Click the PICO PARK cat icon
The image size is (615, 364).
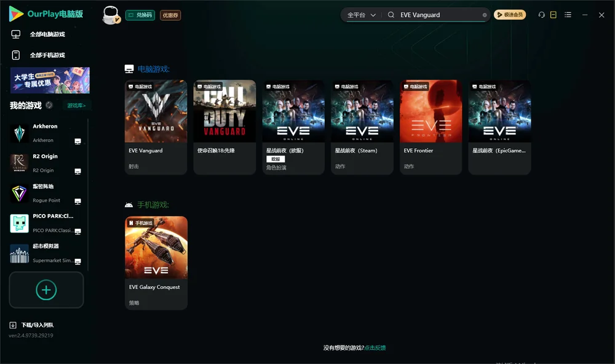click(x=19, y=224)
